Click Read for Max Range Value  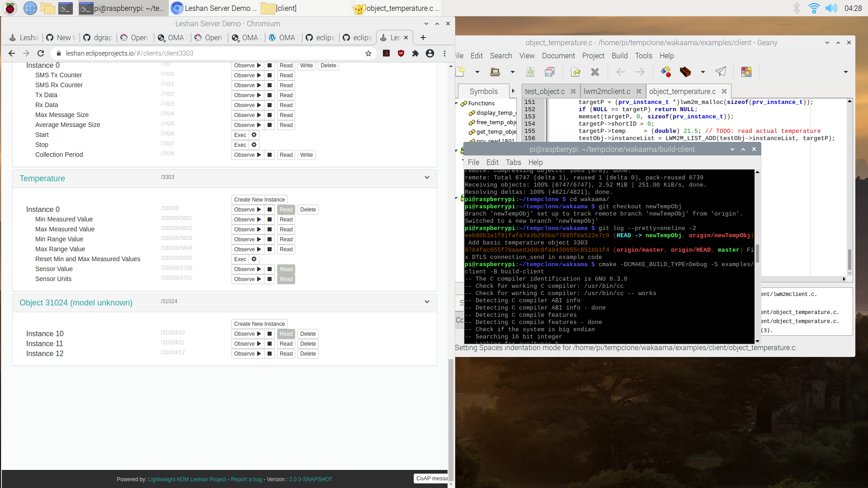click(x=286, y=249)
